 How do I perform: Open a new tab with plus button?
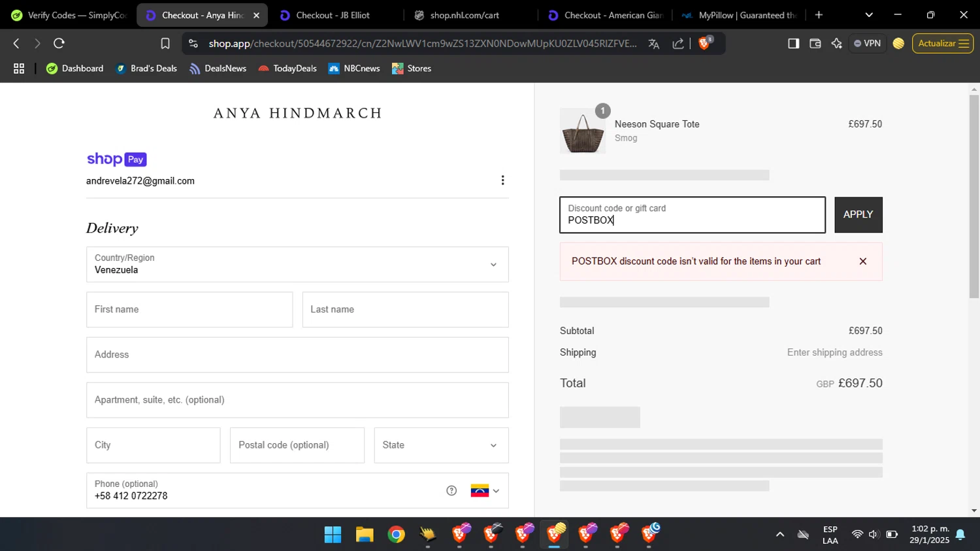819,15
